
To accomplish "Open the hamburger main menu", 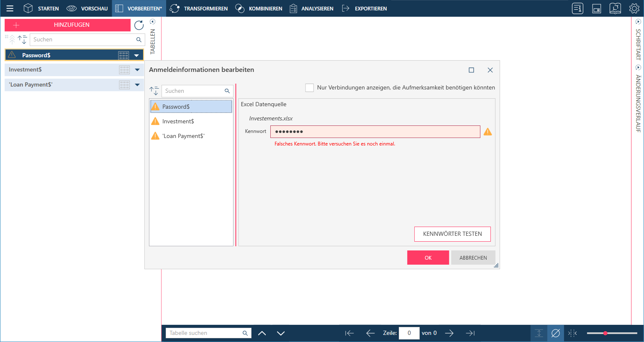I will coord(10,8).
